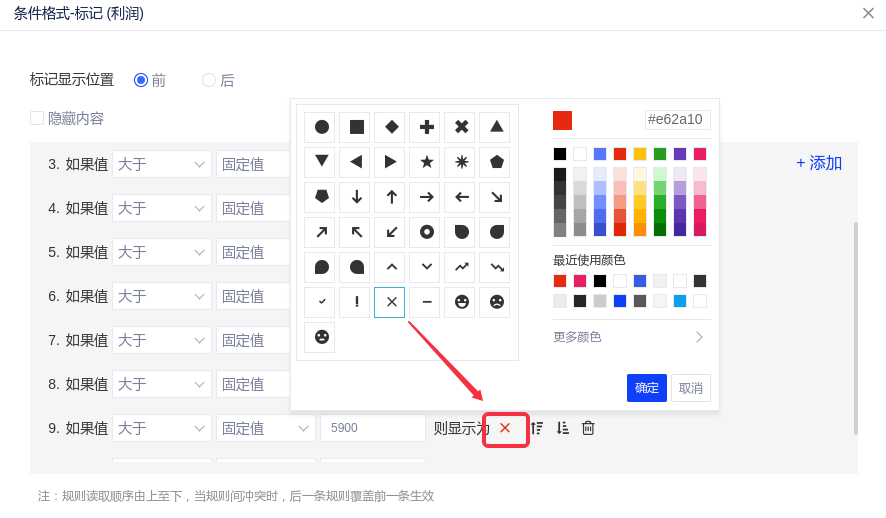Open the 大于 dropdown in rule 3
Viewport: 886px width, 518px height.
tap(162, 164)
